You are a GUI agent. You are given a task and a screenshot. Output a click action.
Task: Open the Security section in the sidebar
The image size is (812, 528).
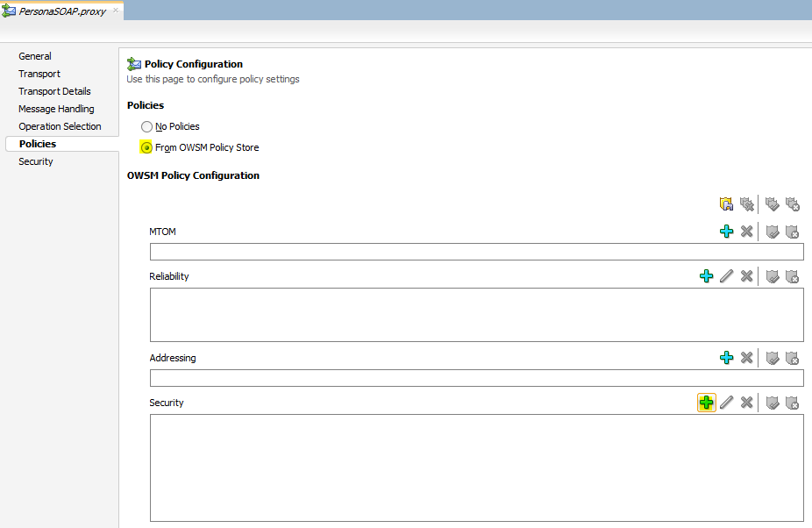pos(35,161)
